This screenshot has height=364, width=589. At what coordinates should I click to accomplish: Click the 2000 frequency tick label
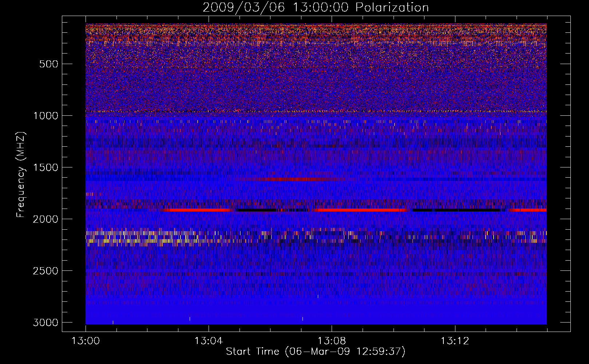click(46, 219)
